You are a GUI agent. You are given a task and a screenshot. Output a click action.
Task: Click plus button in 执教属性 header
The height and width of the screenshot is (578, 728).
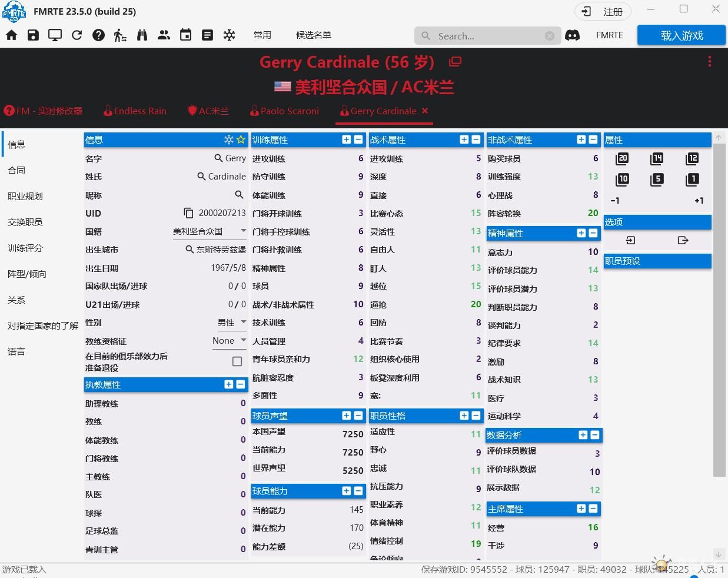point(229,384)
